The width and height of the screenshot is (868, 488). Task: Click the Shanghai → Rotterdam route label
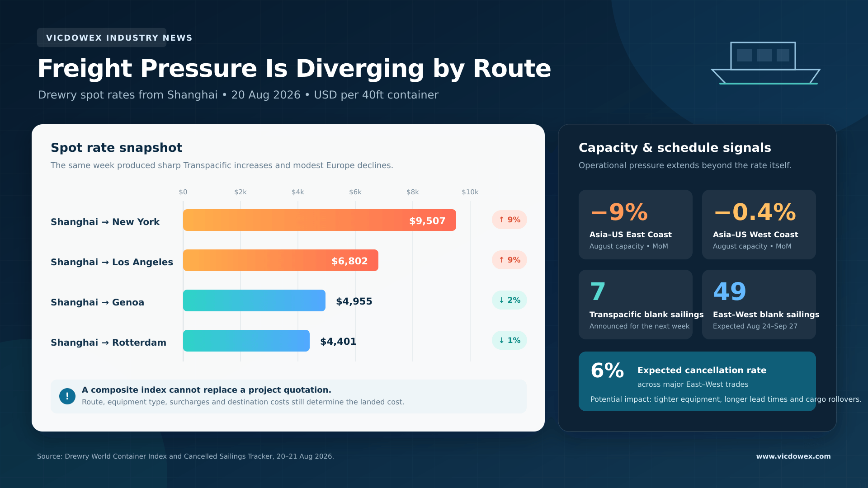tap(108, 343)
